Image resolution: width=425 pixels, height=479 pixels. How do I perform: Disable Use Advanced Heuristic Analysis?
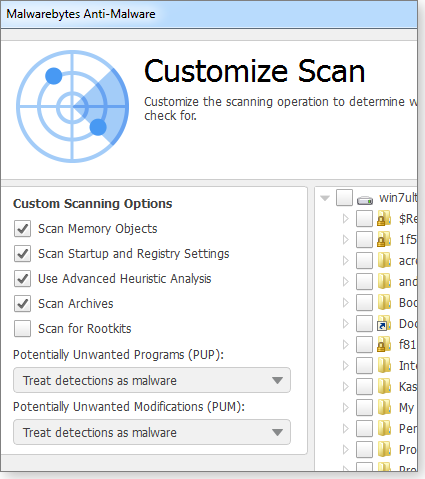(22, 279)
